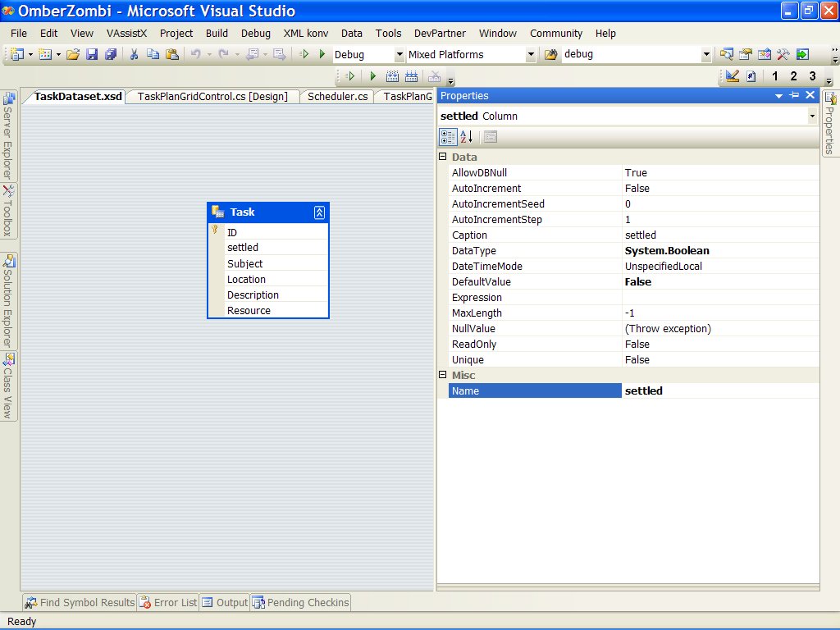This screenshot has width=840, height=630.
Task: Expand the Server Explorer side tab
Action: coord(8,136)
